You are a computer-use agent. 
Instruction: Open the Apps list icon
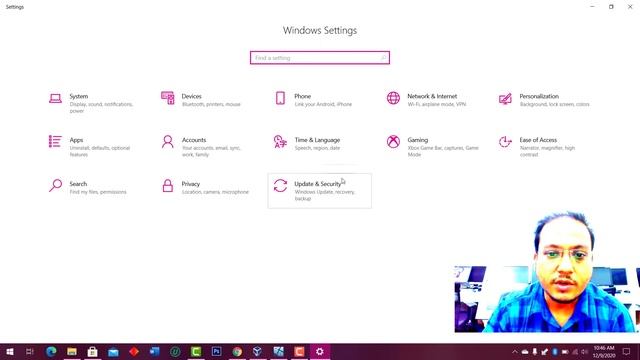click(x=55, y=141)
